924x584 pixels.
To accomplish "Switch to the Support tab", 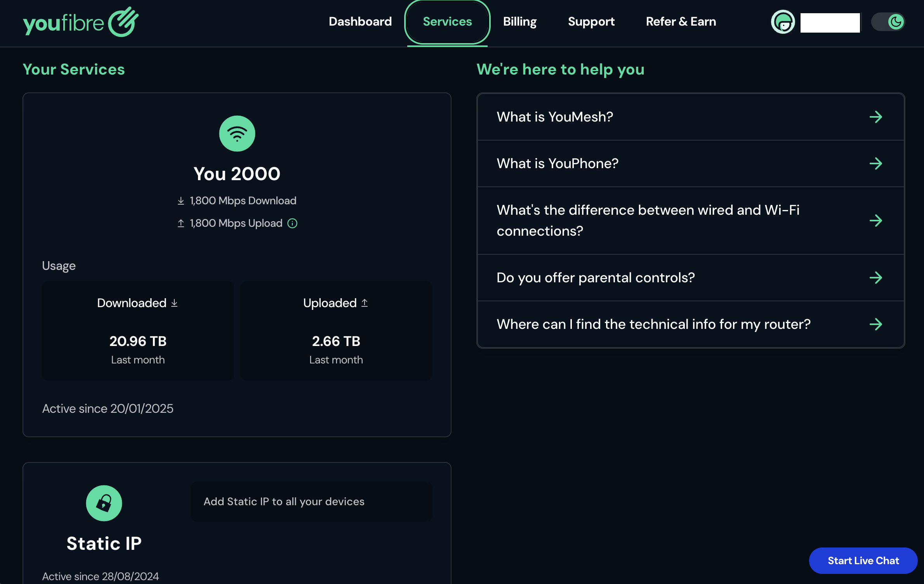I will (x=591, y=22).
